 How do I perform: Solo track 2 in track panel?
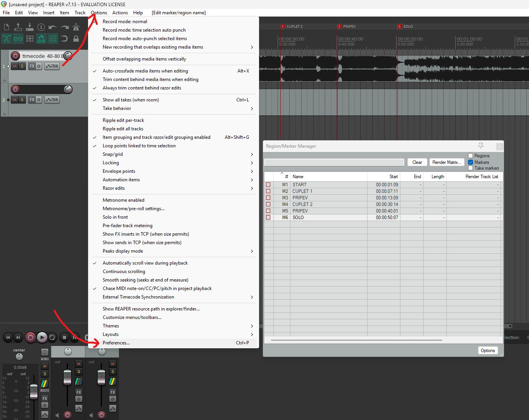pyautogui.click(x=22, y=100)
